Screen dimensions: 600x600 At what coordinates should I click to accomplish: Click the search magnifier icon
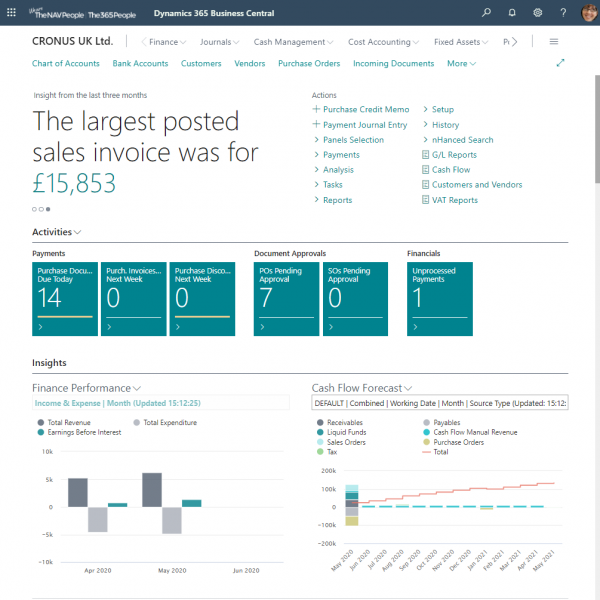coord(486,13)
